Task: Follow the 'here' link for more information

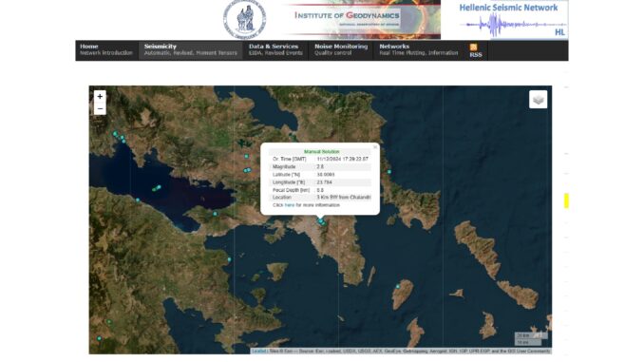Action: pyautogui.click(x=290, y=205)
